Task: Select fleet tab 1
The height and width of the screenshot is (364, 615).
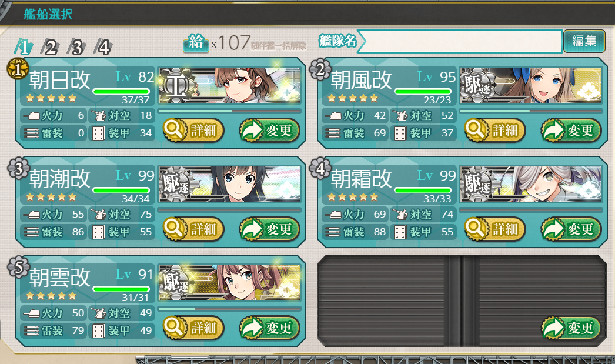Action: pos(24,47)
